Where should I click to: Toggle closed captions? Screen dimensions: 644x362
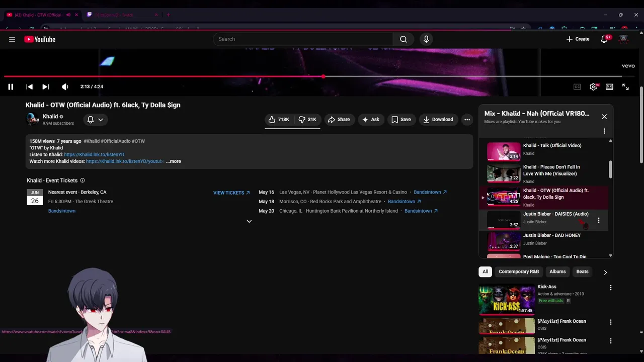[x=578, y=87]
